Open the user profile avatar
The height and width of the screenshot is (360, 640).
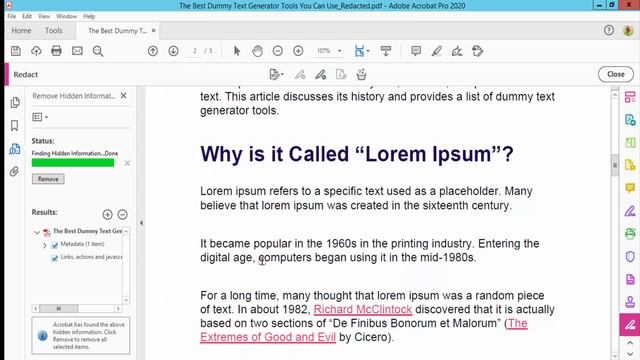coord(628,31)
